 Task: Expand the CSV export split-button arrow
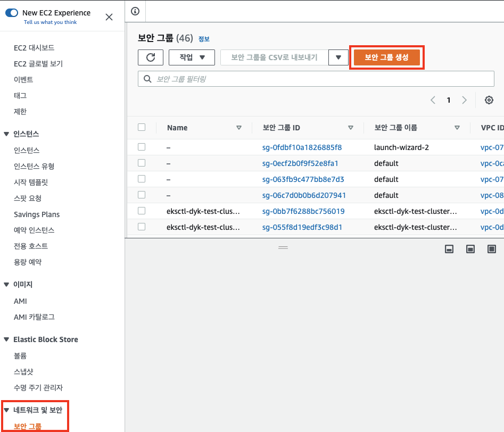pos(338,57)
